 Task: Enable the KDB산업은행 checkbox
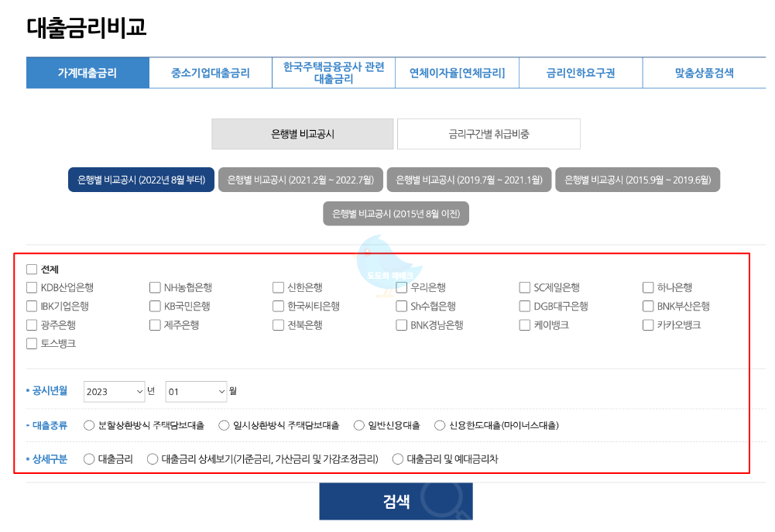[32, 287]
